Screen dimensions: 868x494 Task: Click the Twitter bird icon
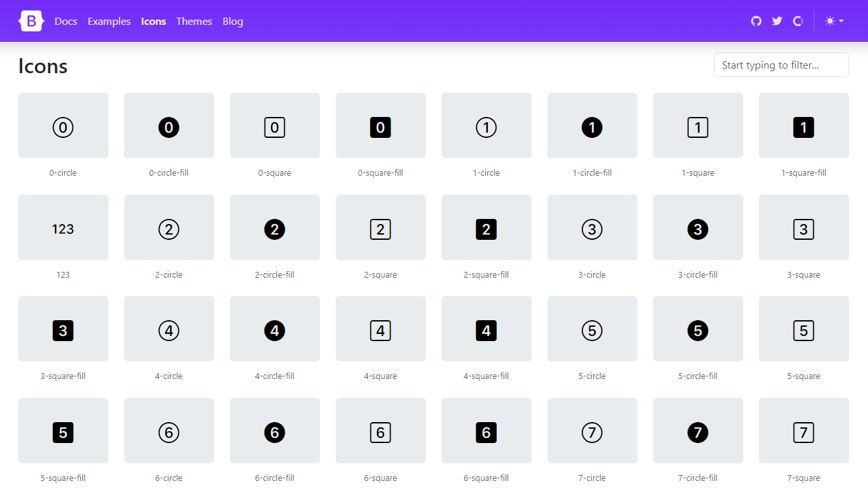click(777, 20)
